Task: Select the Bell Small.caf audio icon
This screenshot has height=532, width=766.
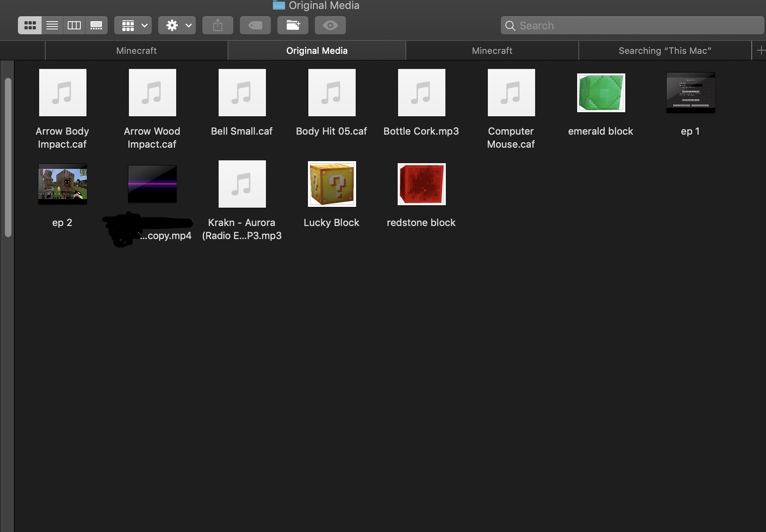Action: point(242,93)
